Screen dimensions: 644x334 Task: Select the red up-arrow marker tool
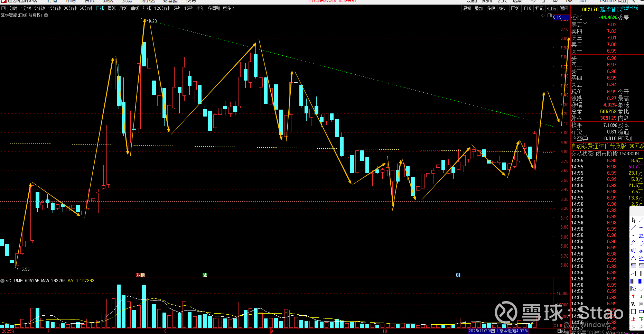coord(633,296)
